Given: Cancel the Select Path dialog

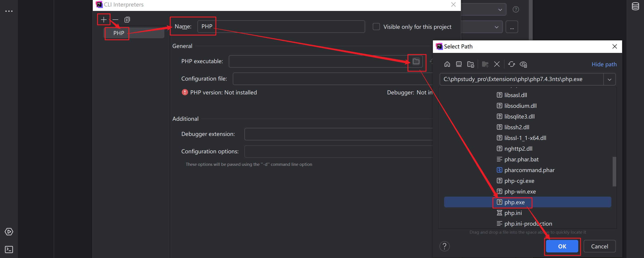Looking at the screenshot, I should (600, 246).
